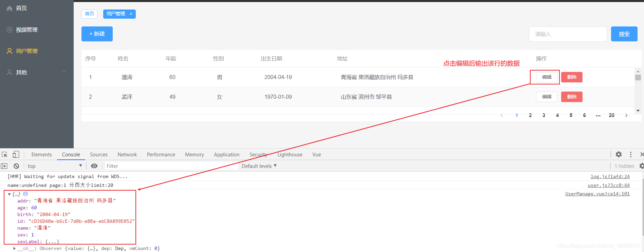The height and width of the screenshot is (252, 644).
Task: Edit the row for 孟洋
Action: tap(547, 97)
